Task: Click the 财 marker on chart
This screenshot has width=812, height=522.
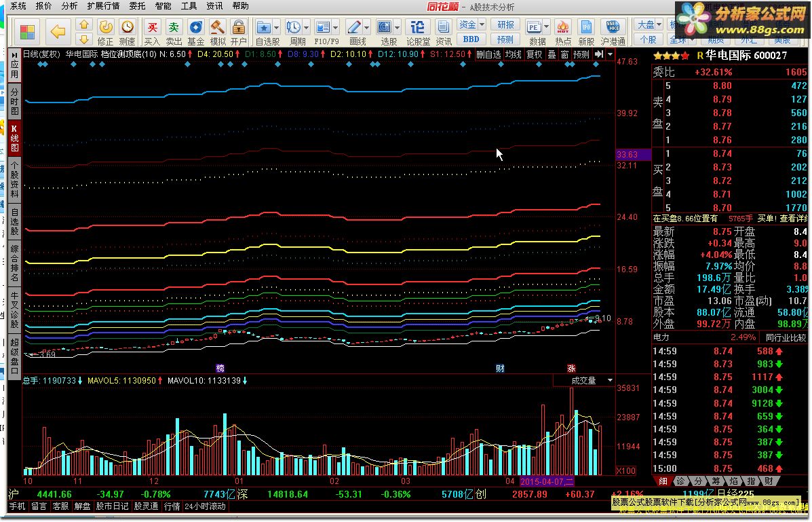Action: [500, 368]
